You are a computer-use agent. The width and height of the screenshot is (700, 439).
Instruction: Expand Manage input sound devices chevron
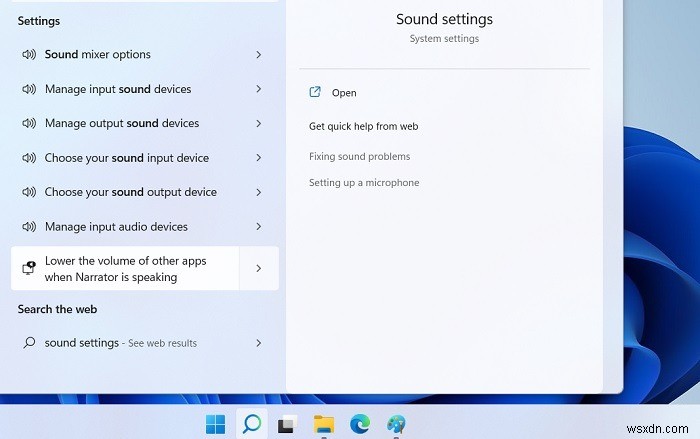258,89
